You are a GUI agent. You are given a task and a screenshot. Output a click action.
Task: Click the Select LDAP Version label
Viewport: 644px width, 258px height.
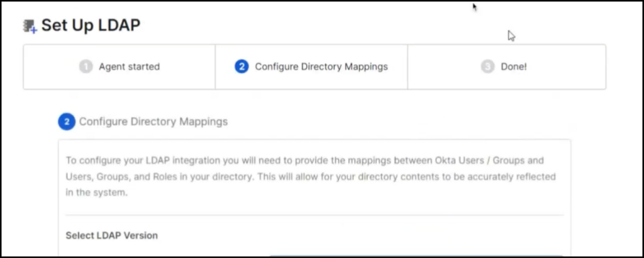tap(111, 235)
